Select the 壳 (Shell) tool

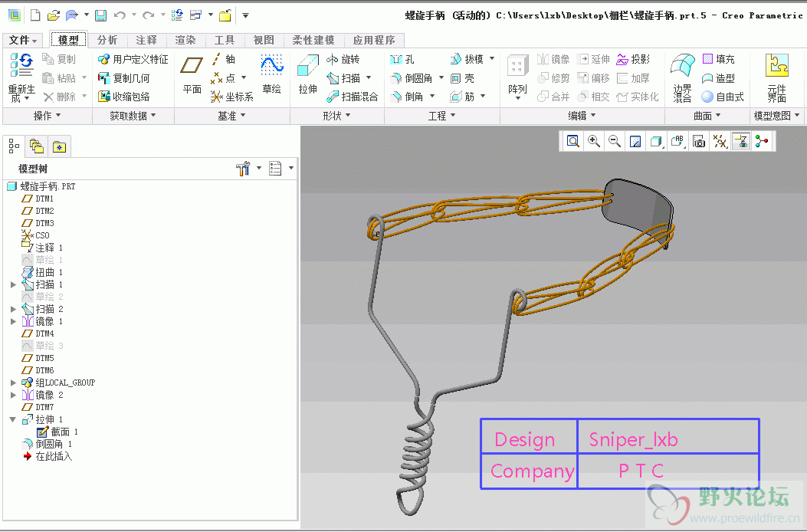462,77
